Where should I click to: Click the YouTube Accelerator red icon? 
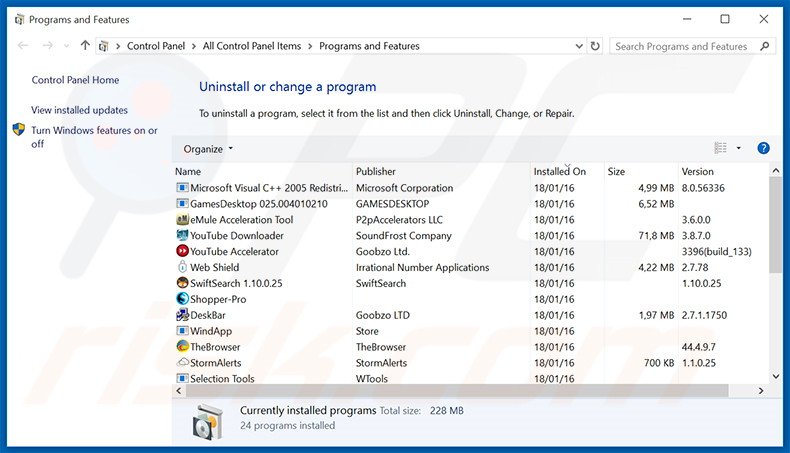(x=182, y=251)
